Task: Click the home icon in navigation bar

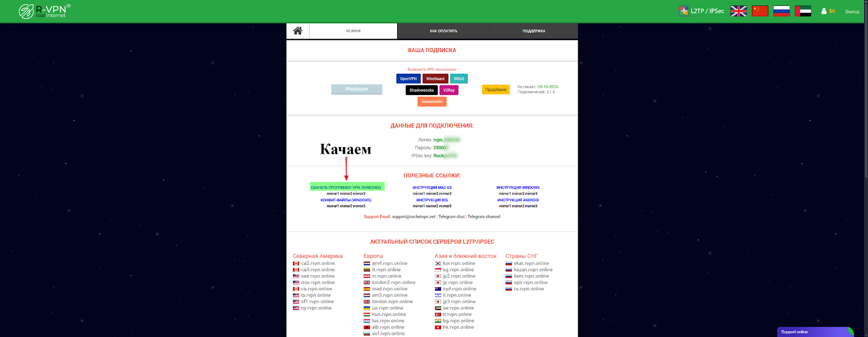Action: [297, 31]
